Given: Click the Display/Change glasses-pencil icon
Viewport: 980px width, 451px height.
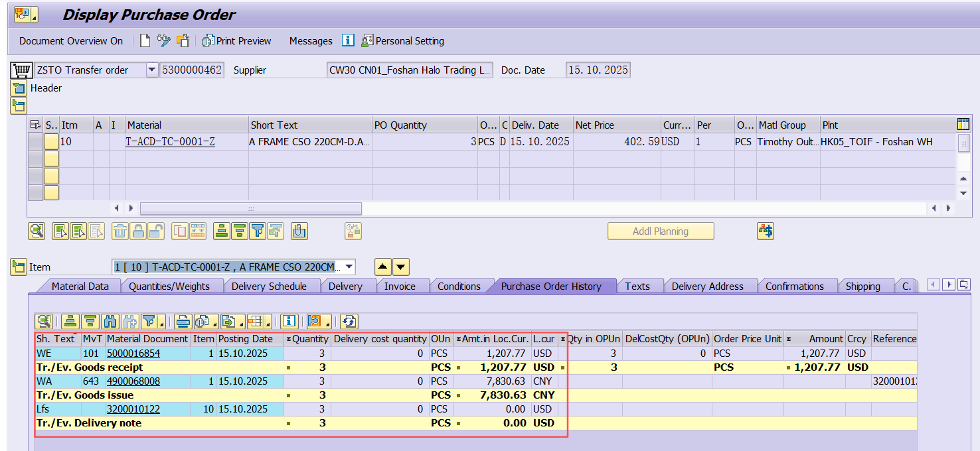Looking at the screenshot, I should [x=163, y=41].
